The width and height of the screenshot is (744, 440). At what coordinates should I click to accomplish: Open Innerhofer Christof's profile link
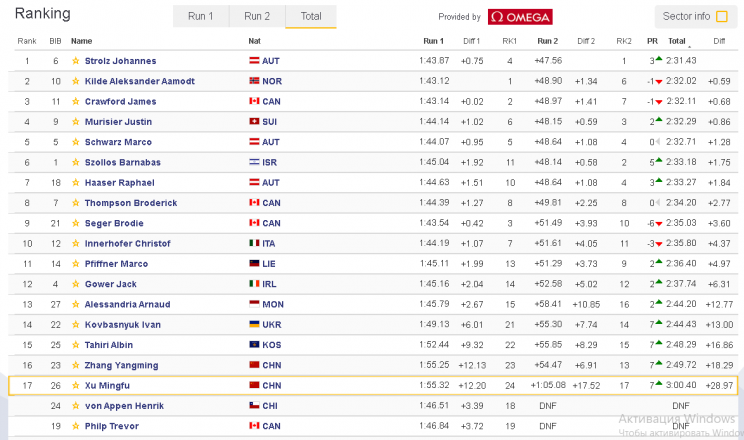coord(127,243)
